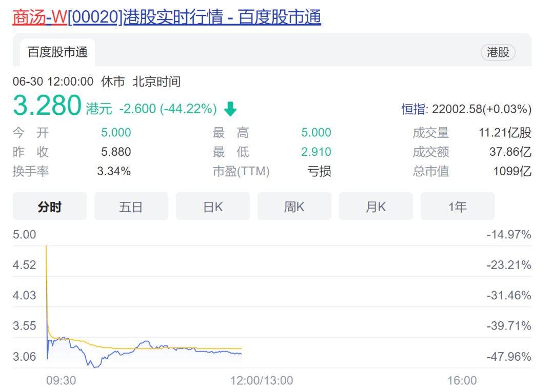Image resolution: width=554 pixels, height=392 pixels.
Task: Click the 市盈(TTM) label
Action: click(241, 171)
